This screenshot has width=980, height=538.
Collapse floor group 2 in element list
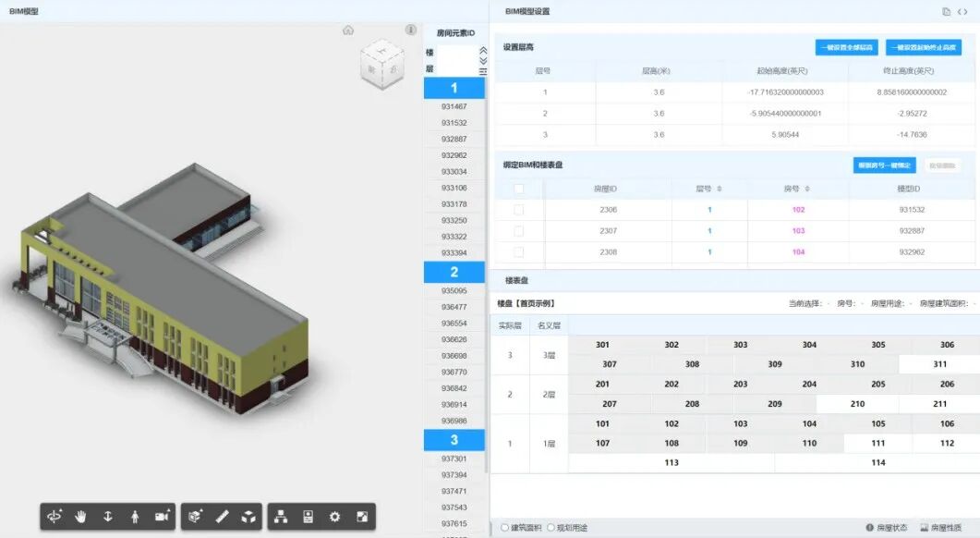pyautogui.click(x=454, y=272)
